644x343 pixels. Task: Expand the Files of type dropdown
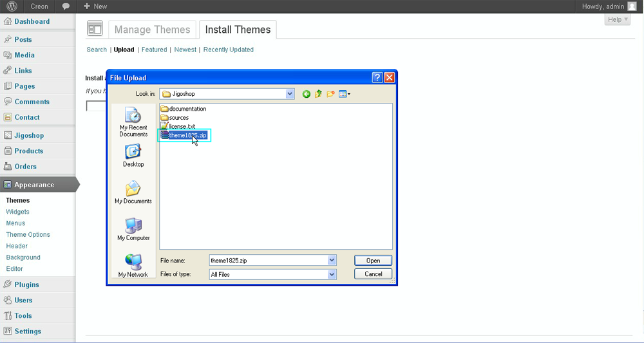[x=332, y=274]
